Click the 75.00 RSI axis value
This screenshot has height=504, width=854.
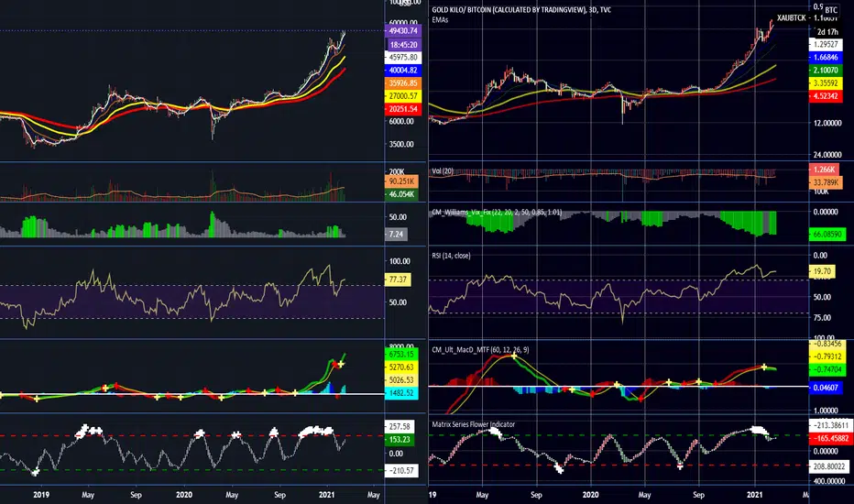pyautogui.click(x=823, y=318)
